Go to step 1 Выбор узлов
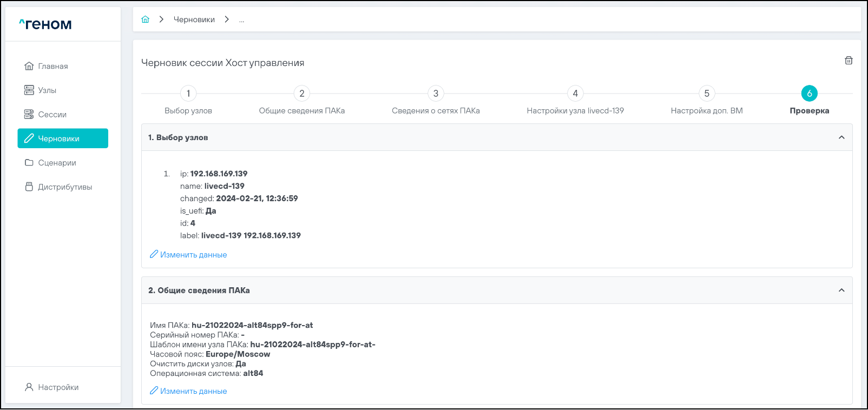868x410 pixels. point(188,94)
